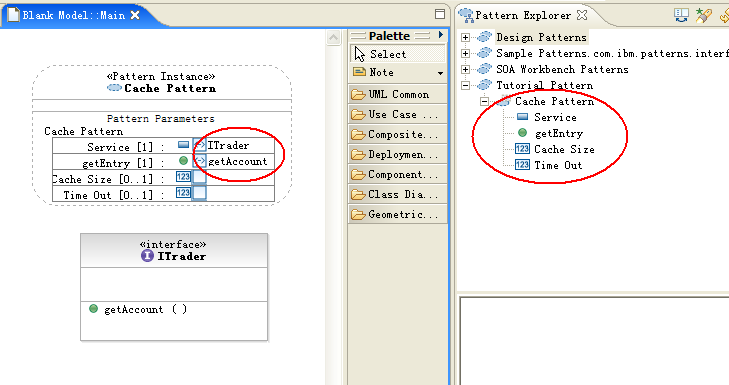Click the ITrader interface icon

pyautogui.click(x=147, y=256)
